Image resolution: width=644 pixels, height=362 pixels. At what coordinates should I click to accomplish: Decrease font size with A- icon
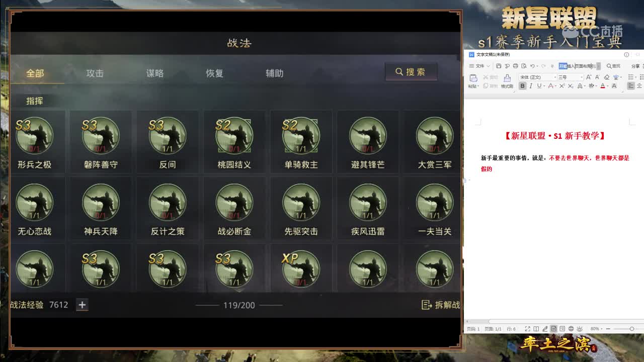coord(597,77)
